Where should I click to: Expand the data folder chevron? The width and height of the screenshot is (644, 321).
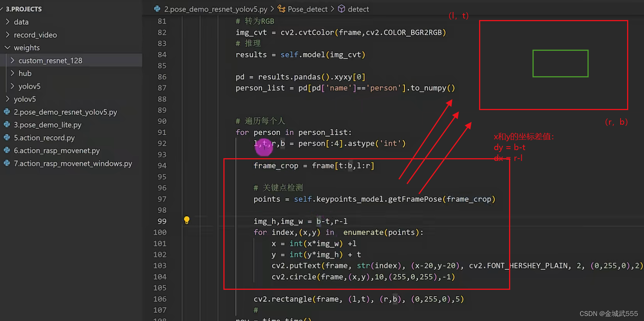[x=7, y=22]
